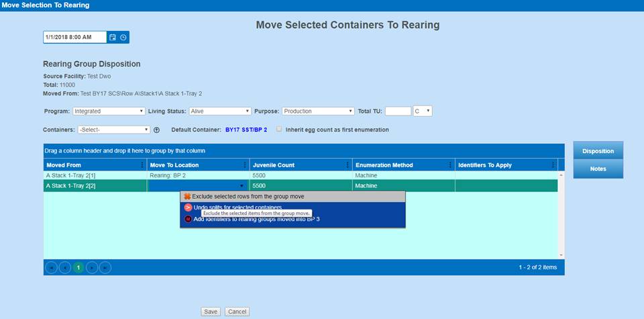Image resolution: width=644 pixels, height=319 pixels.
Task: Open the Living Status dropdown
Action: point(219,111)
